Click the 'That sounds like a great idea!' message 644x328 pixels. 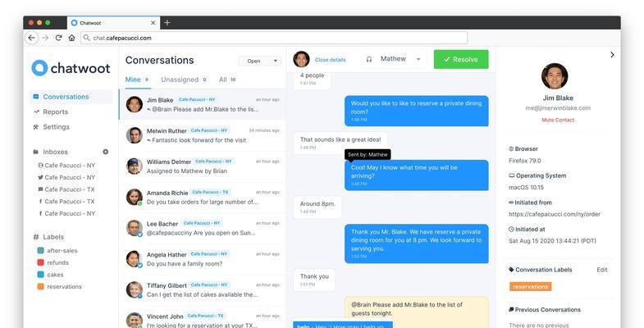[x=340, y=143]
